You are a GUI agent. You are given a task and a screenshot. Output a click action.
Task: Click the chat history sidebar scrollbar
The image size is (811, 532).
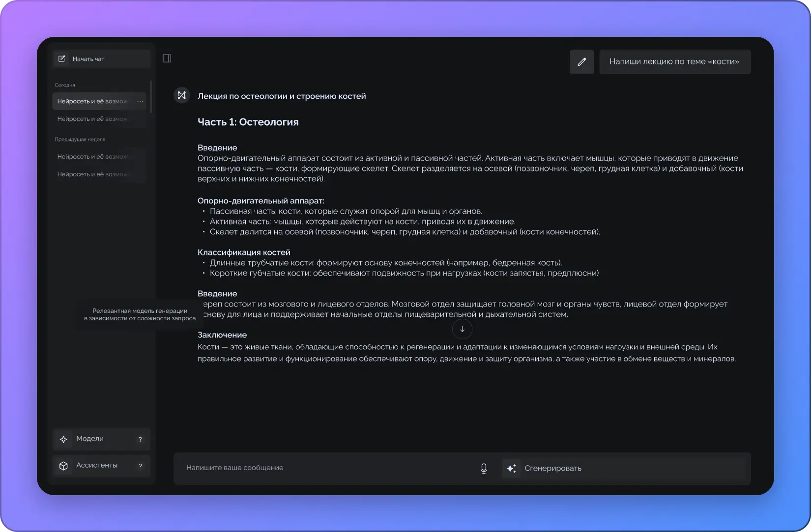tap(151, 97)
